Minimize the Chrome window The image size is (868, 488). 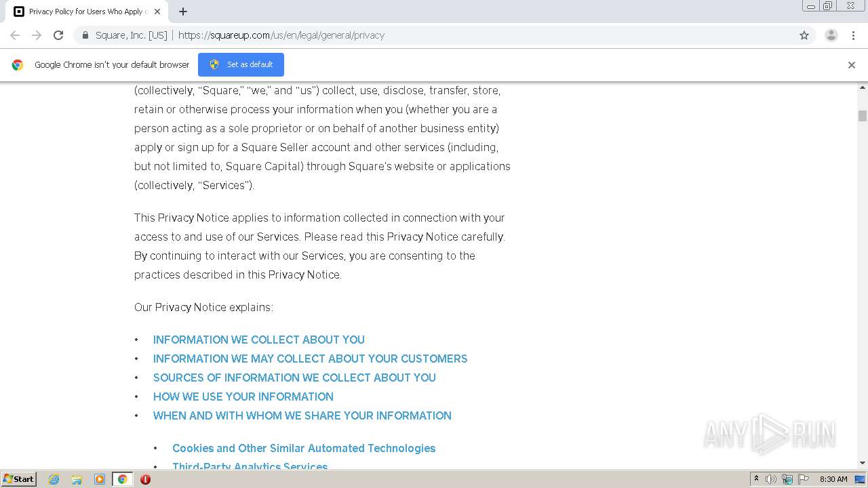click(811, 6)
